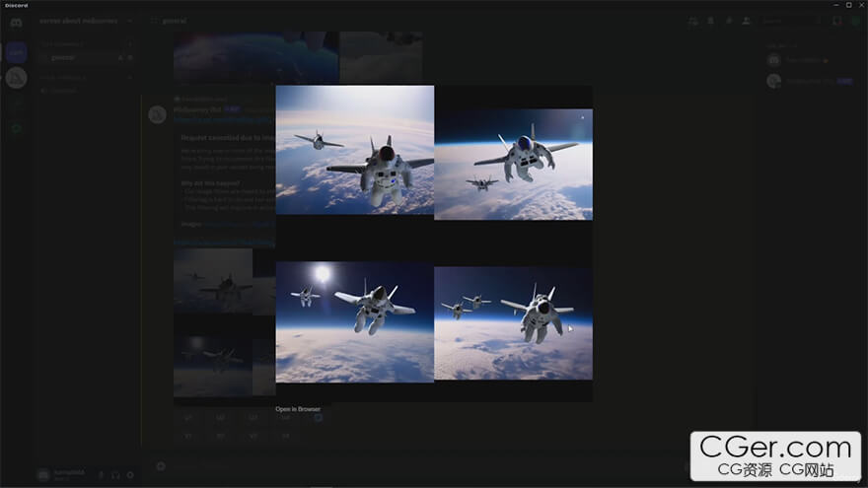
Task: Open the threads icon in the channel header
Action: (693, 21)
